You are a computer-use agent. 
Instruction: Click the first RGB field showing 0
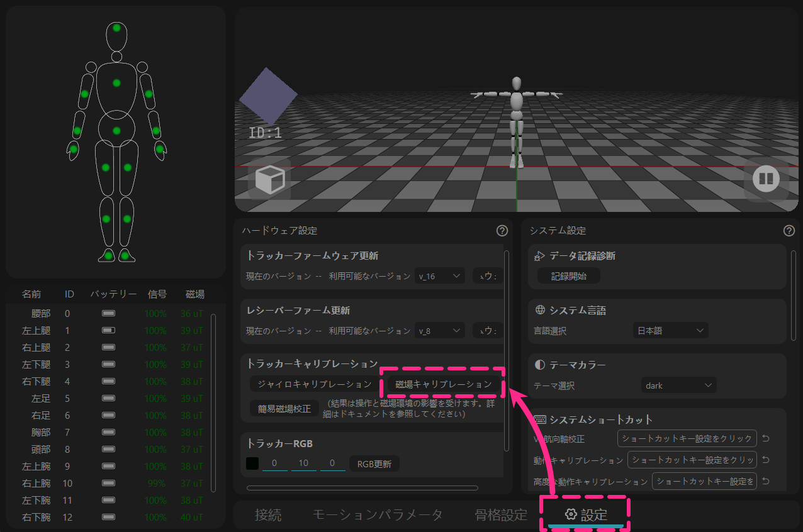point(274,463)
